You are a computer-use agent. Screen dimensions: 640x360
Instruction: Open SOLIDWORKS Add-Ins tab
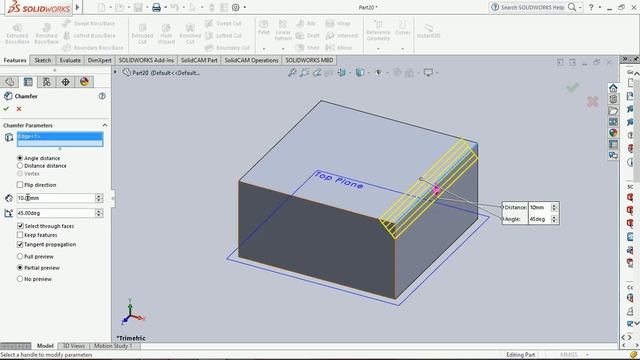(x=146, y=60)
